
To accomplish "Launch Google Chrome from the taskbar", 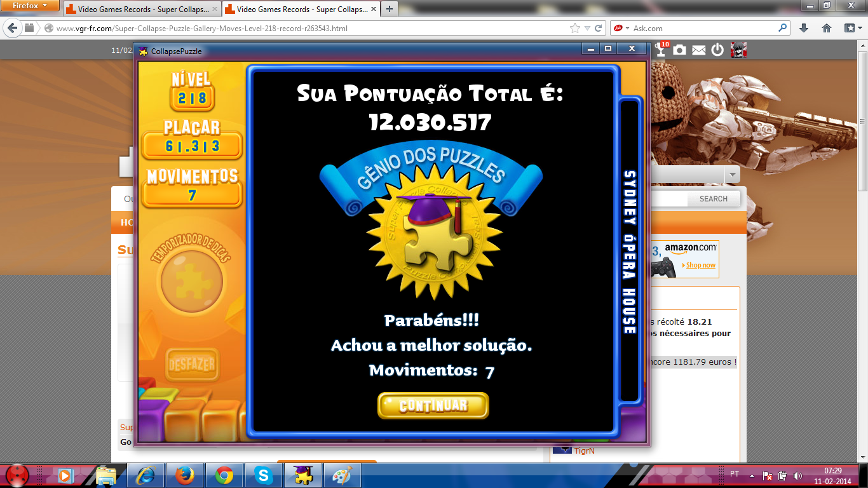I will [x=224, y=475].
